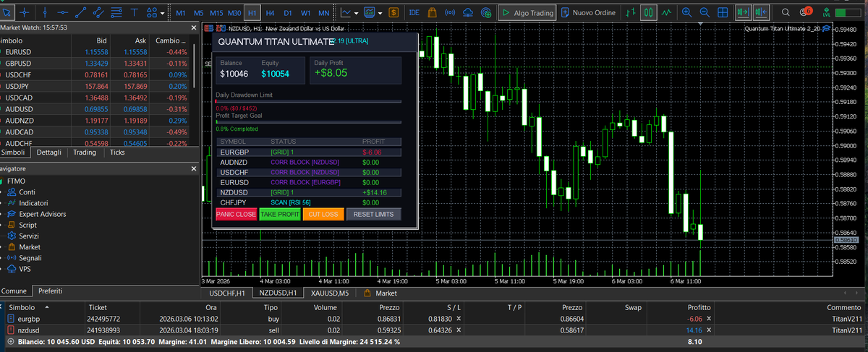Remove stop loss on nzdusd position
This screenshot has height=352, width=868.
pyautogui.click(x=458, y=330)
